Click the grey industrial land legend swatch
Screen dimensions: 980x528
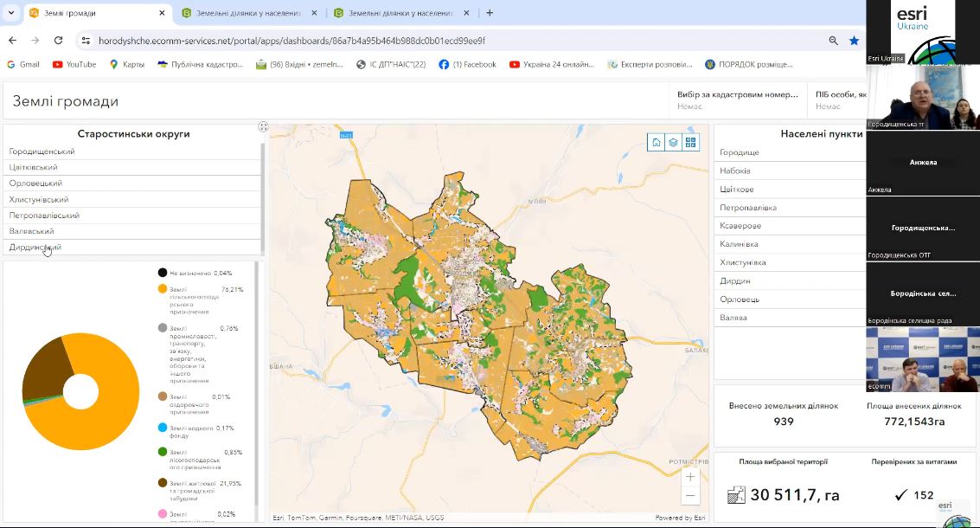(163, 328)
